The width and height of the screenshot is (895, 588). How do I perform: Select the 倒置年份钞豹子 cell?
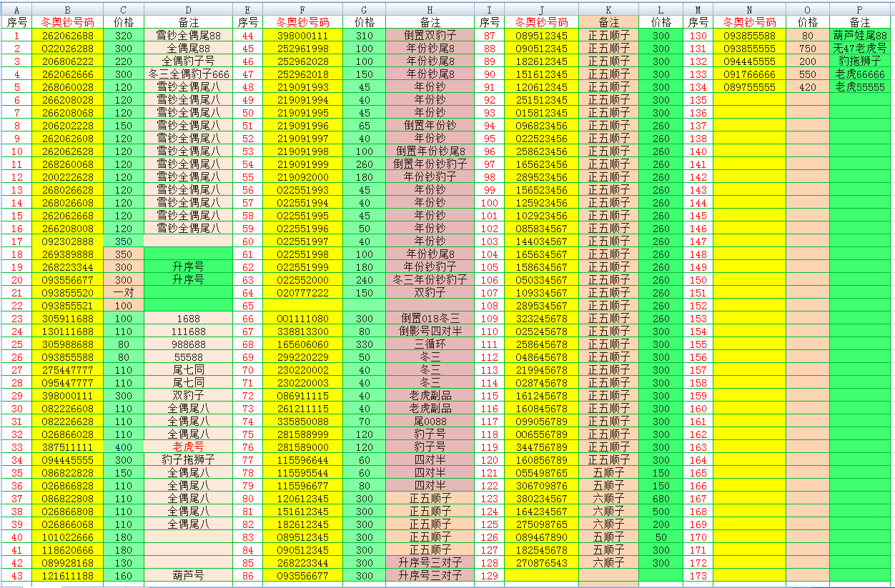pos(430,164)
